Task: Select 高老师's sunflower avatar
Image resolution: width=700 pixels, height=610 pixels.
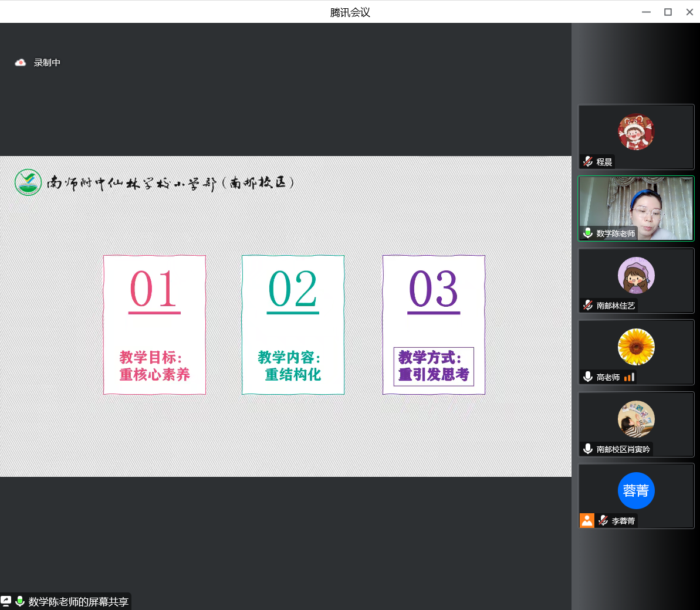Action: 635,347
